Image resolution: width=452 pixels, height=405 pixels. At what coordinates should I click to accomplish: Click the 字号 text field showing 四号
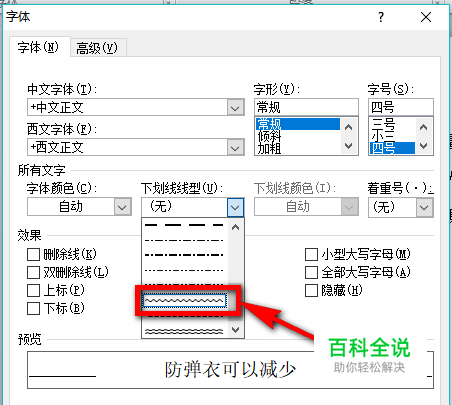(401, 107)
